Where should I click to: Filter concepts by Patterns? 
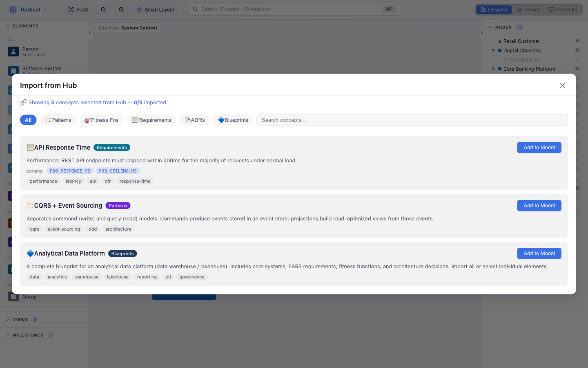(x=58, y=120)
